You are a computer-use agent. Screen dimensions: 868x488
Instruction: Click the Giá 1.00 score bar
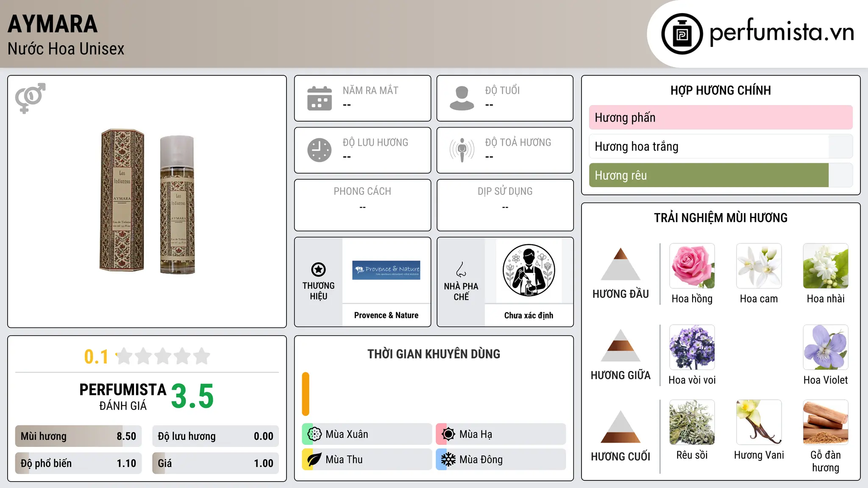point(216,463)
